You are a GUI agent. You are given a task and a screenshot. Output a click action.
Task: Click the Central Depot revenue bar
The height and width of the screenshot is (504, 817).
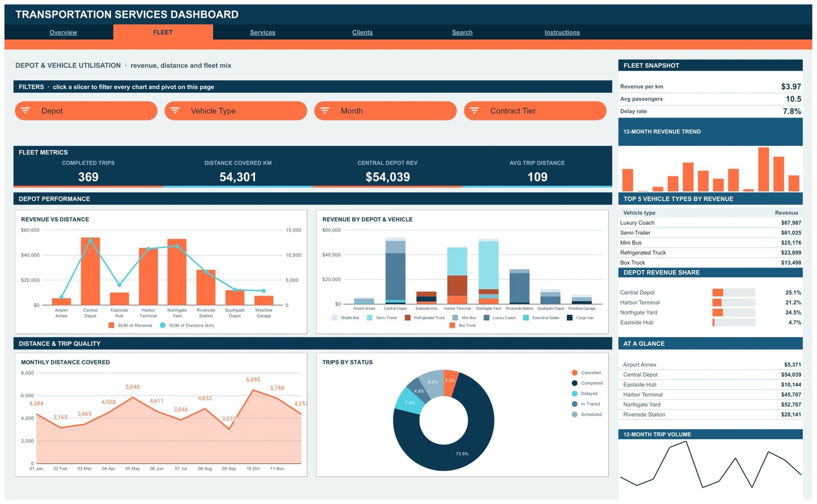[x=90, y=271]
